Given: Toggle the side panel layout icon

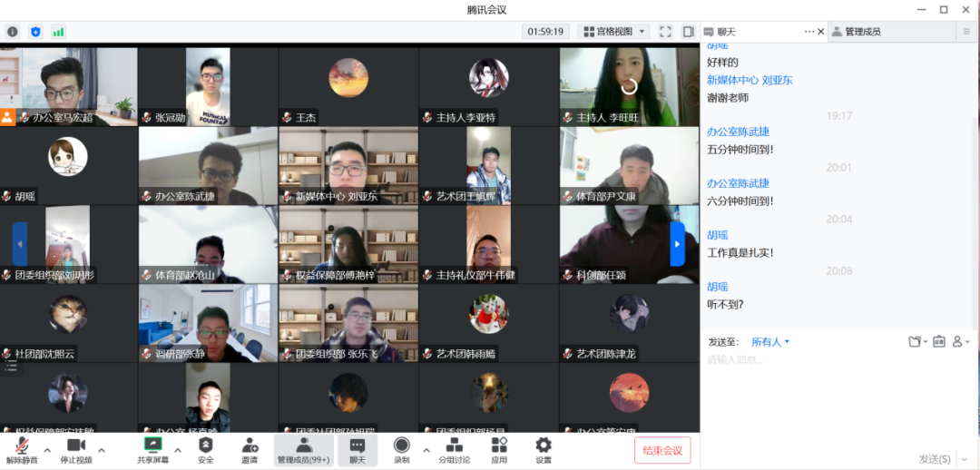Looking at the screenshot, I should coord(688,32).
